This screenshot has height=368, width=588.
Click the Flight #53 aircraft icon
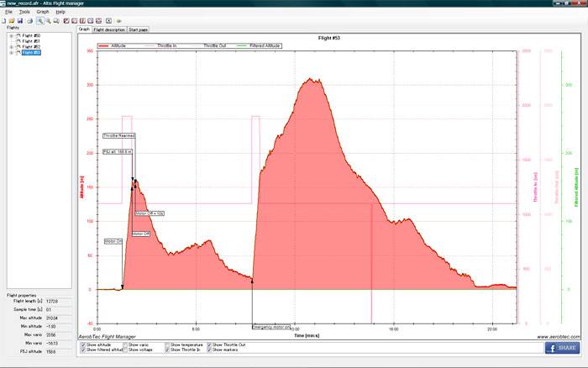pyautogui.click(x=18, y=53)
